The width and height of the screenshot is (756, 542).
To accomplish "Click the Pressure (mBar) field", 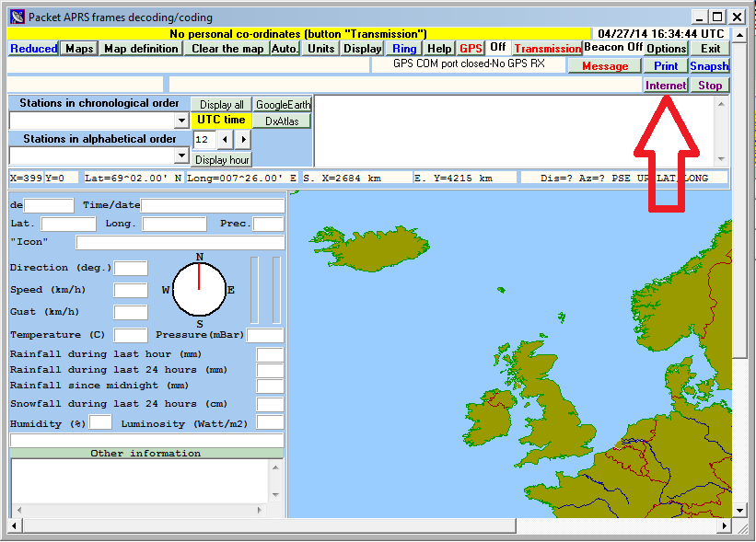I will pos(265,335).
